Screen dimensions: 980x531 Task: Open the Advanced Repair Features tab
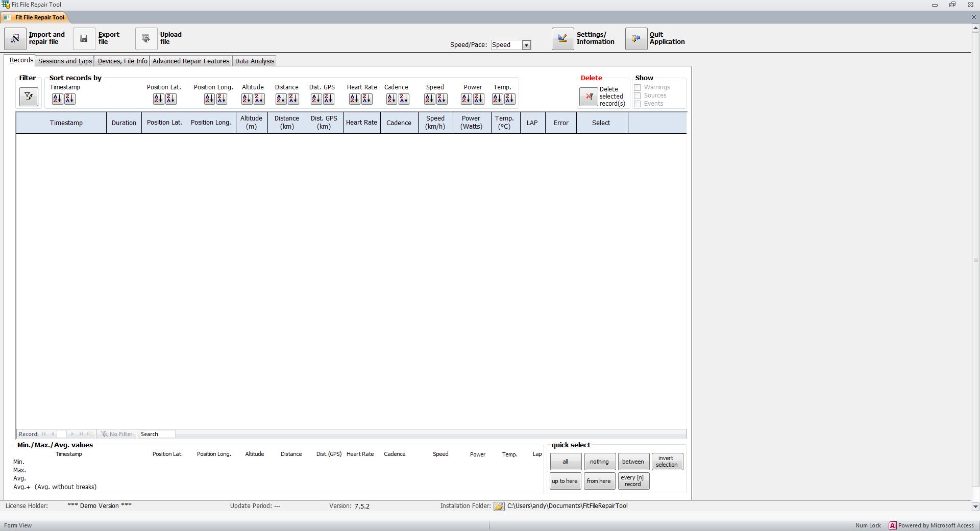(x=191, y=61)
